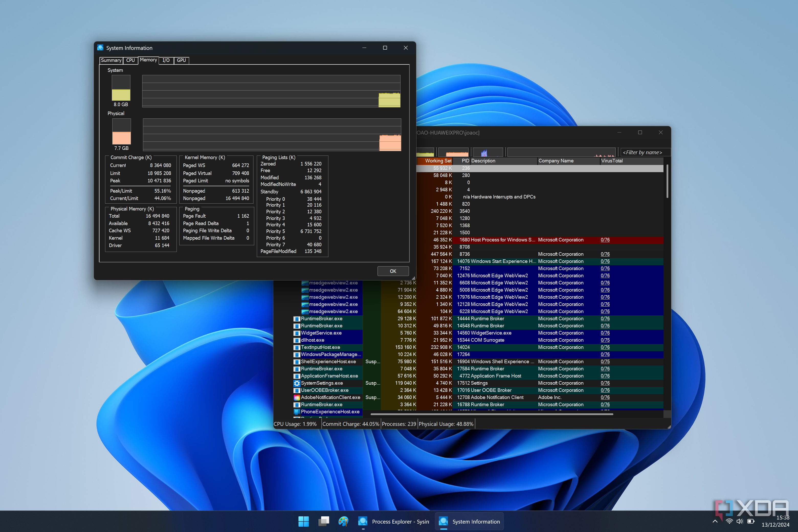The image size is (798, 532).
Task: Show hidden tray icons chevron
Action: point(715,521)
